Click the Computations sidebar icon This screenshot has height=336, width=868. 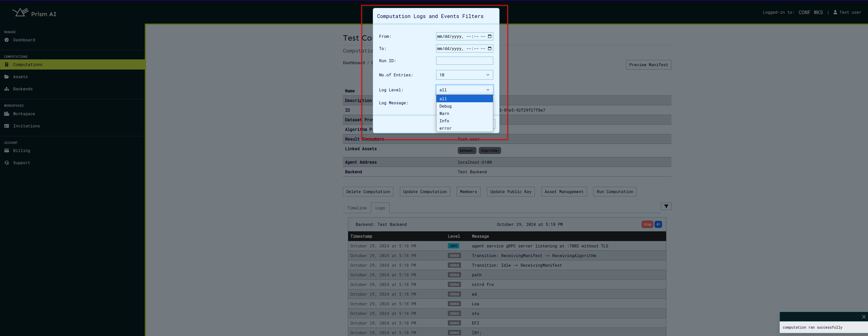coord(7,64)
